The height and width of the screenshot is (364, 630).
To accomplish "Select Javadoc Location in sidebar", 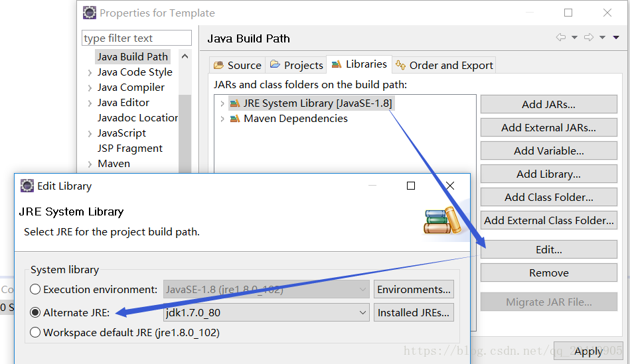I will point(137,118).
